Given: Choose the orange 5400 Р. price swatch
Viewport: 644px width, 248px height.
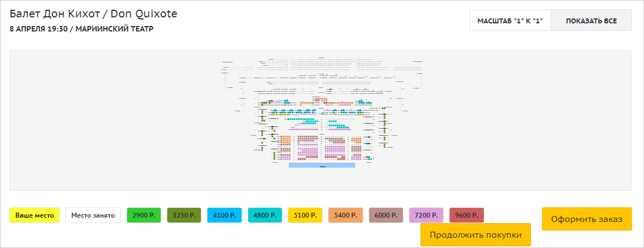Looking at the screenshot, I should pos(345,215).
